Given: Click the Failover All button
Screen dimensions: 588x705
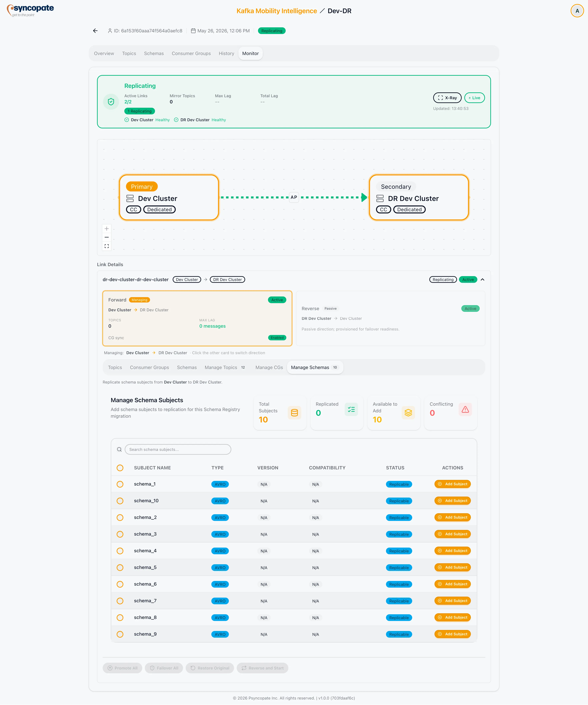Looking at the screenshot, I should click(164, 668).
